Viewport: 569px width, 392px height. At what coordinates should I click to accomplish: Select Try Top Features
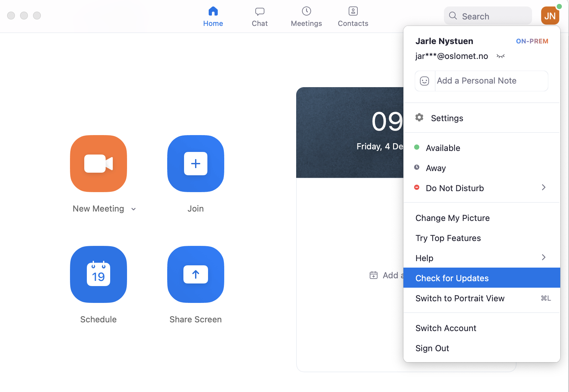(x=482, y=238)
